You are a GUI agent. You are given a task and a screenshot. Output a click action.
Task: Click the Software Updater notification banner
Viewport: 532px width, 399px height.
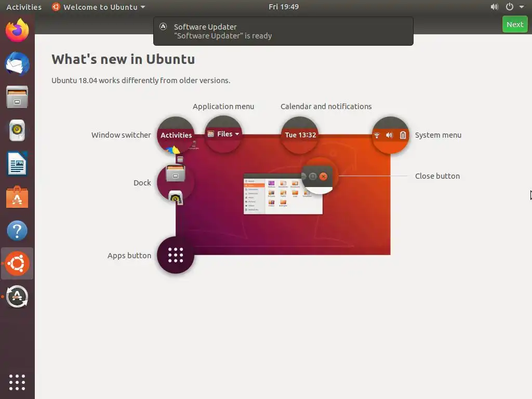283,31
